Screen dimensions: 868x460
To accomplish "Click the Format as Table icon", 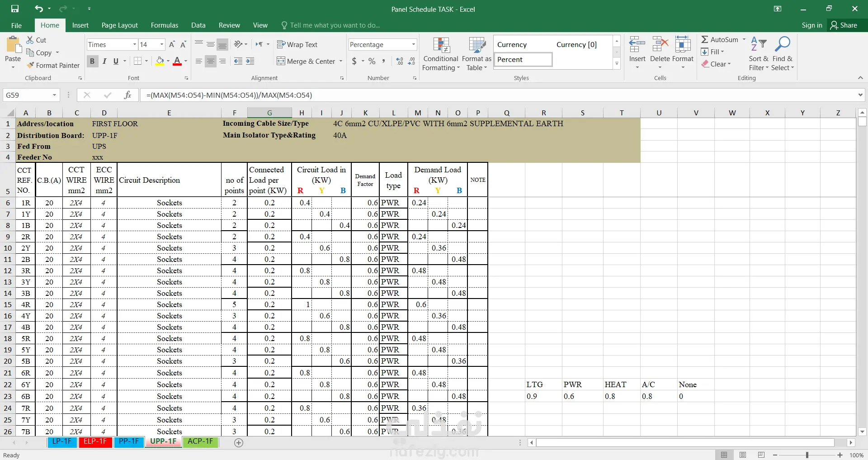I will (x=476, y=45).
